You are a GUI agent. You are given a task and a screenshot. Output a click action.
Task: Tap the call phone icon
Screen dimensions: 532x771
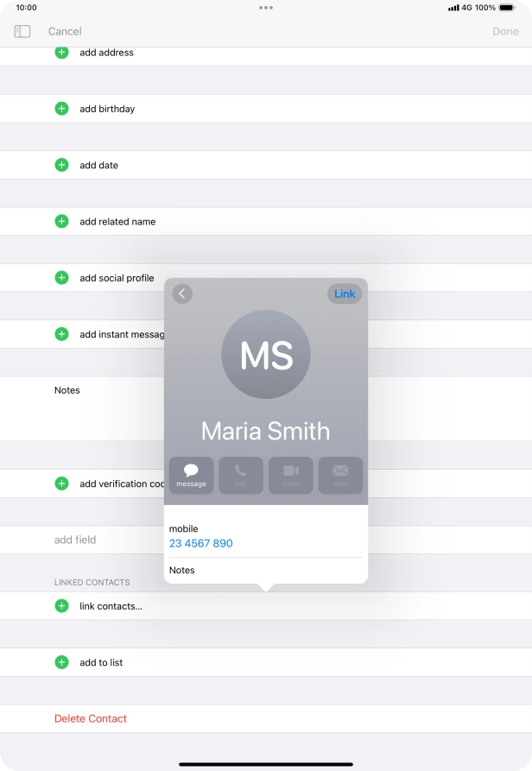pos(241,475)
